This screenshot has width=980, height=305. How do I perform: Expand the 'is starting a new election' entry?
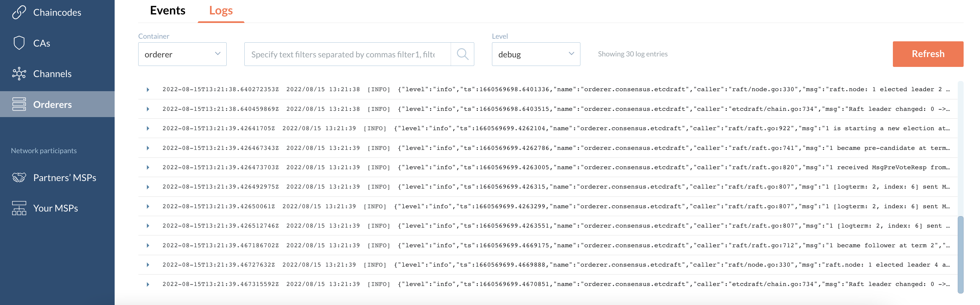pos(148,128)
